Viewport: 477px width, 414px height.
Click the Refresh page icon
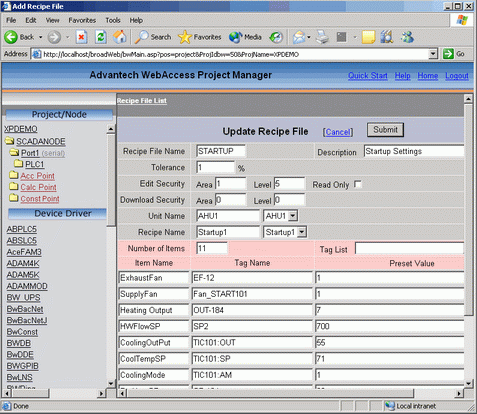[x=100, y=37]
